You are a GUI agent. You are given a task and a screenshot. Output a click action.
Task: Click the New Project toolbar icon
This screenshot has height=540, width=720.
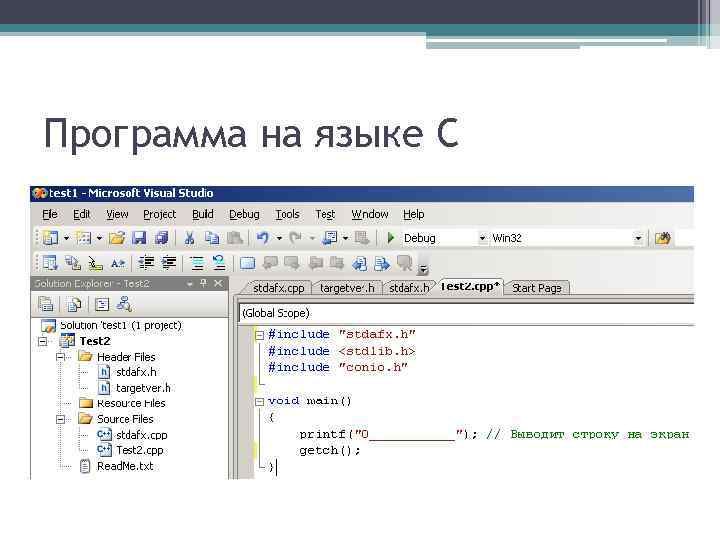[x=50, y=238]
